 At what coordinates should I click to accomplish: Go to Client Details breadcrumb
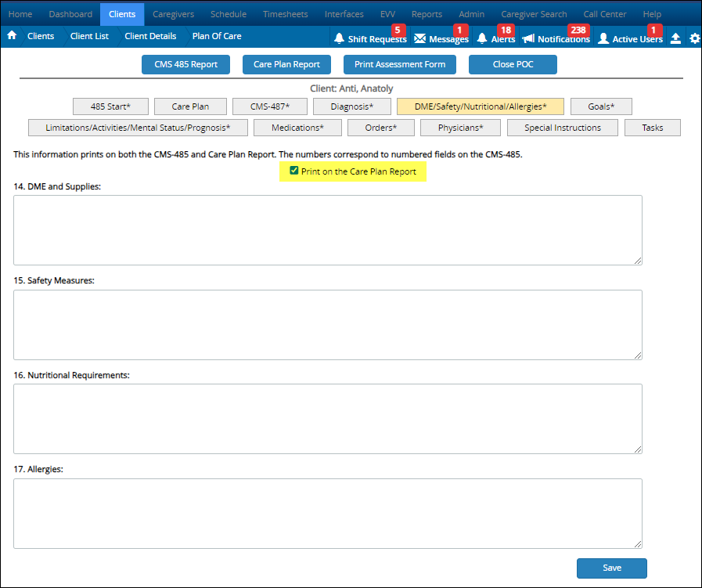(x=150, y=36)
